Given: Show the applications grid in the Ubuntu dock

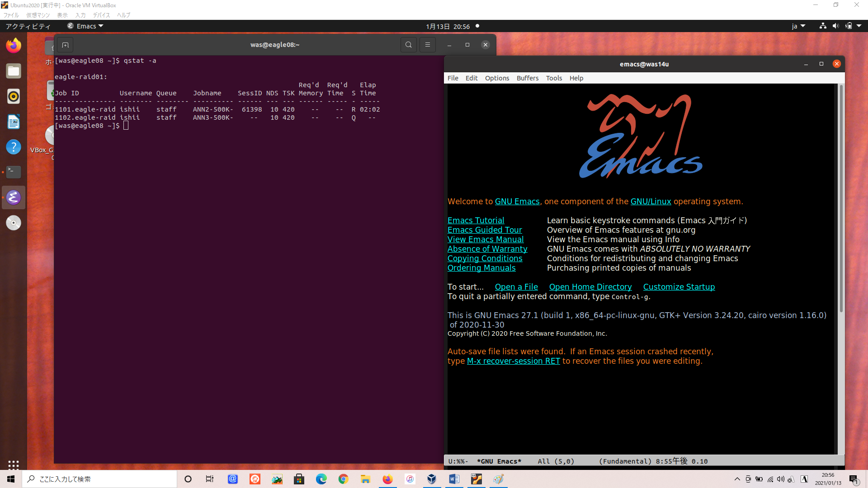Looking at the screenshot, I should (14, 465).
